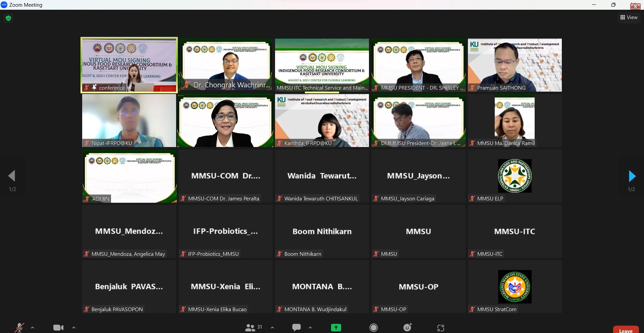644x333 pixels.
Task: Start recording the meeting
Action: (373, 328)
